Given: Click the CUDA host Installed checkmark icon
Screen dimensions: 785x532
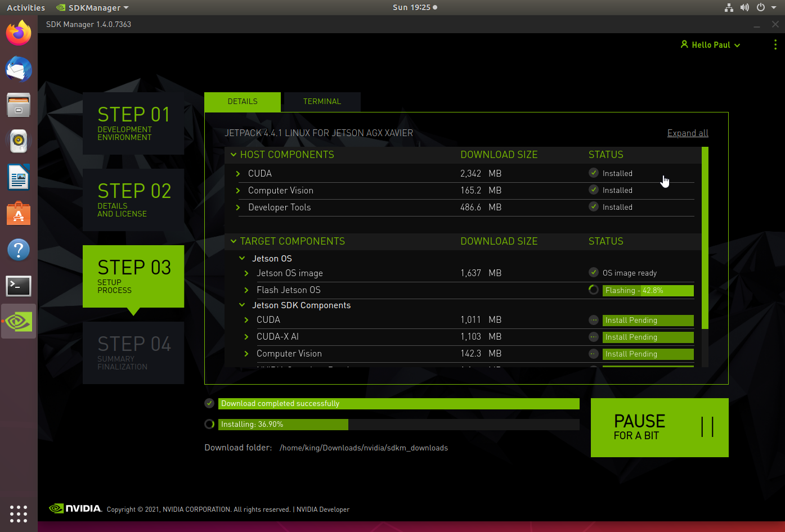Looking at the screenshot, I should point(594,173).
